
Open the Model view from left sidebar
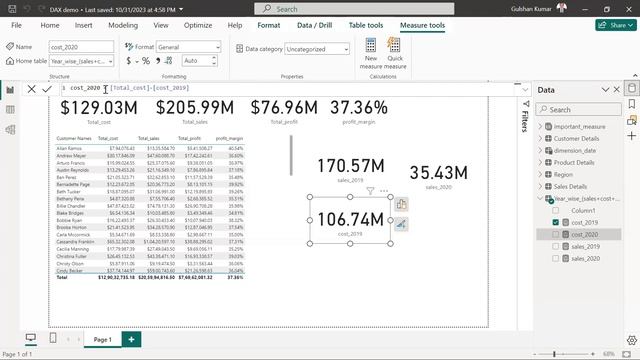[10, 129]
